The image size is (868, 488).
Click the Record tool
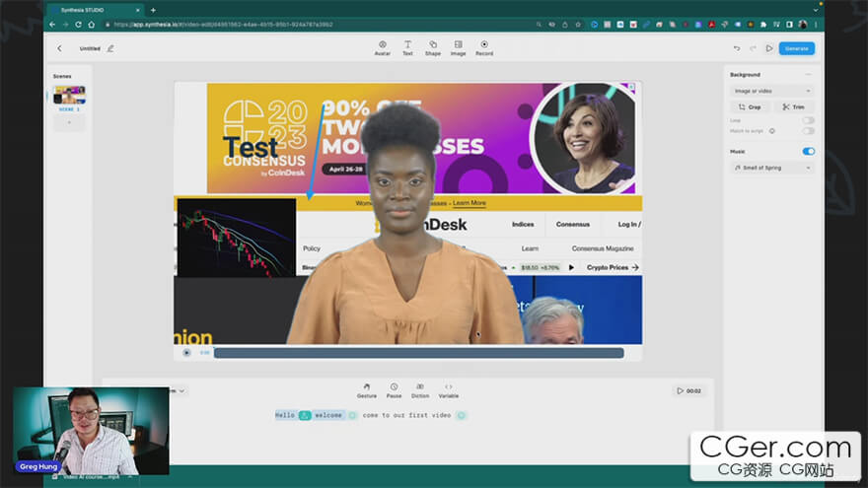coord(484,48)
